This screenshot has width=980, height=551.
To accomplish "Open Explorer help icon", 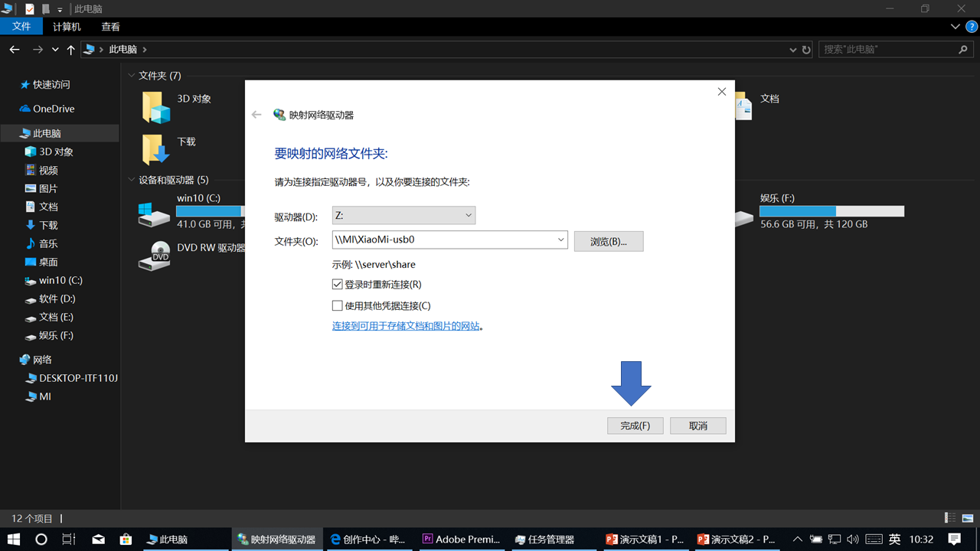I will (x=971, y=26).
